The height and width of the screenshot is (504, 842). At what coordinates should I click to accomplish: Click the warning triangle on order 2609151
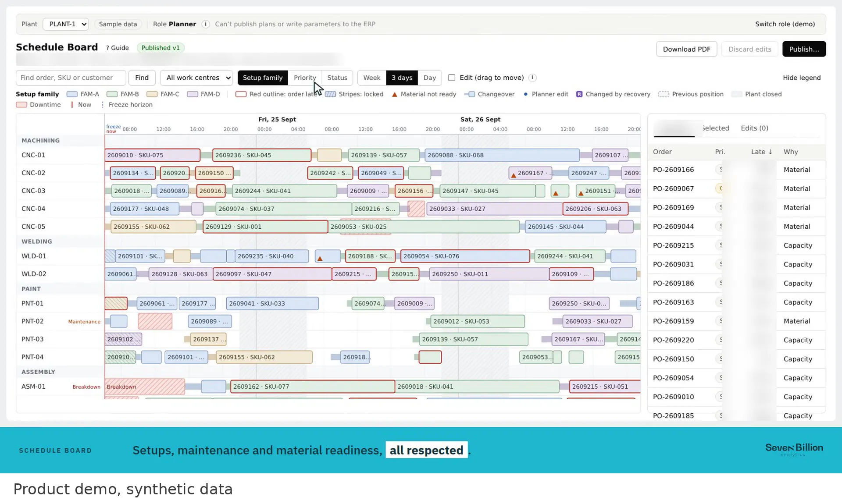click(x=581, y=193)
